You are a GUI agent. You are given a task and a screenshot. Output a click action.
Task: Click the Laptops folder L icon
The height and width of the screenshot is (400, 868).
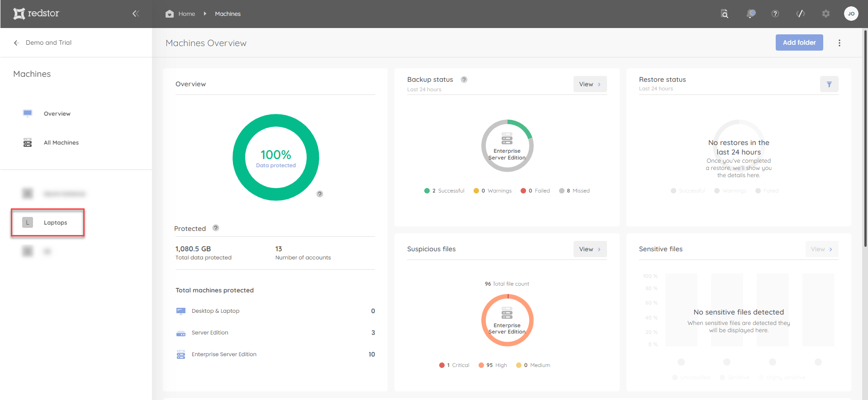[28, 222]
